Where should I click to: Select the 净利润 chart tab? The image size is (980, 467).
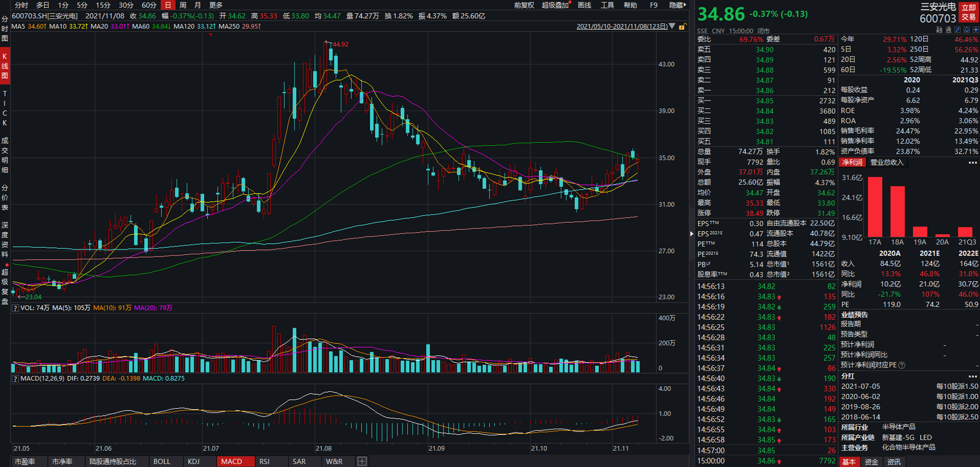(x=852, y=162)
